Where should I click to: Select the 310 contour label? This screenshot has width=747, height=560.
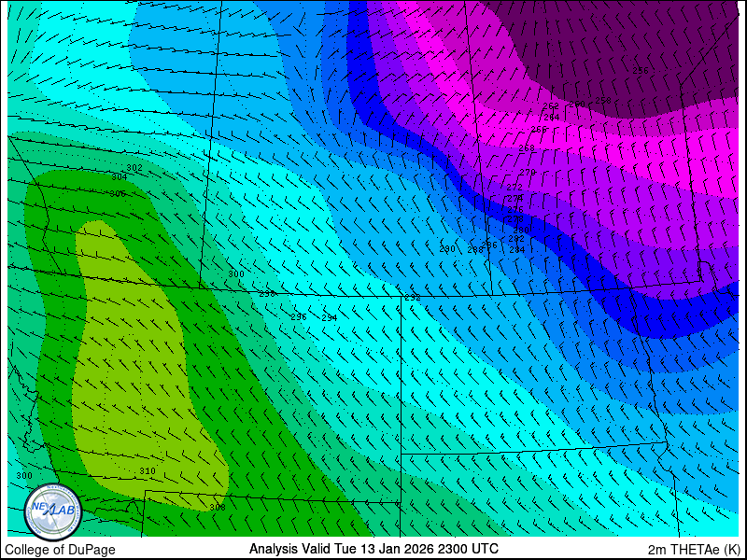coord(148,471)
